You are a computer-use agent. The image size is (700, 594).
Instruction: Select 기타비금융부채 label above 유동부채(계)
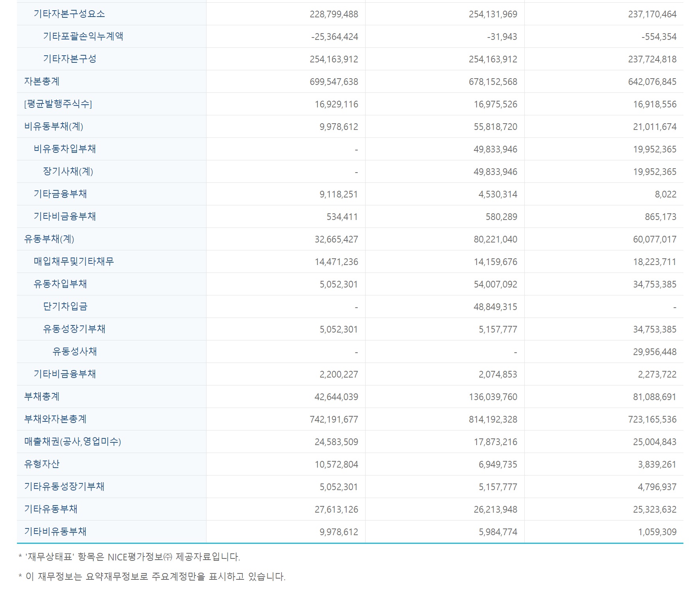(65, 216)
